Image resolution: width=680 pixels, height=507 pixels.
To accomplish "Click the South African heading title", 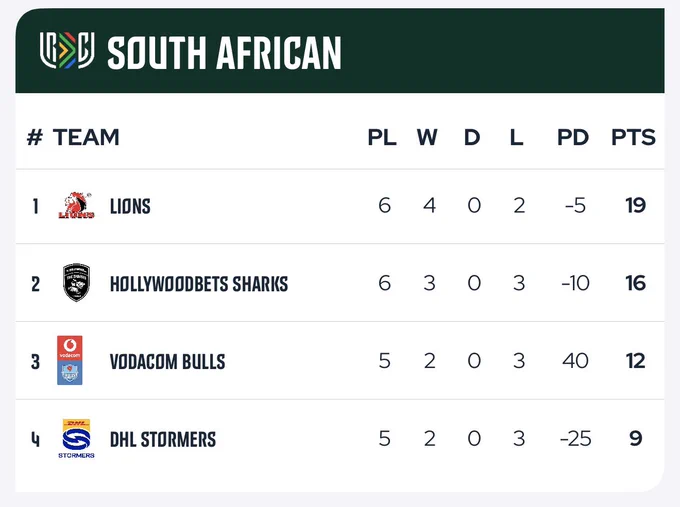I will point(224,52).
